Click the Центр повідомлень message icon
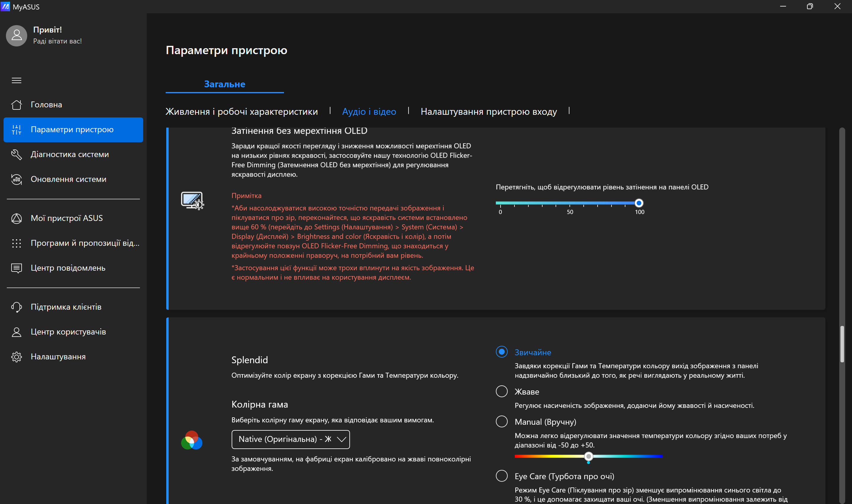 (x=16, y=268)
